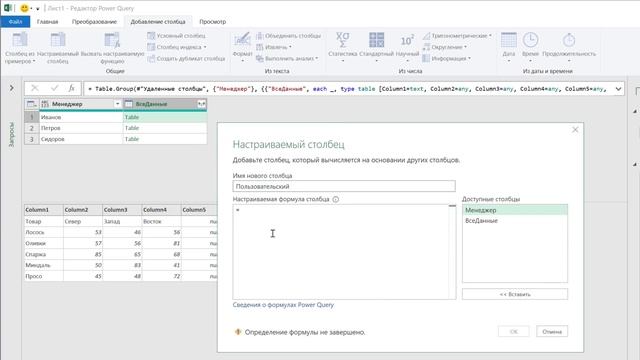Click the smiley feedback icon
640x360 pixels.
tap(24, 8)
